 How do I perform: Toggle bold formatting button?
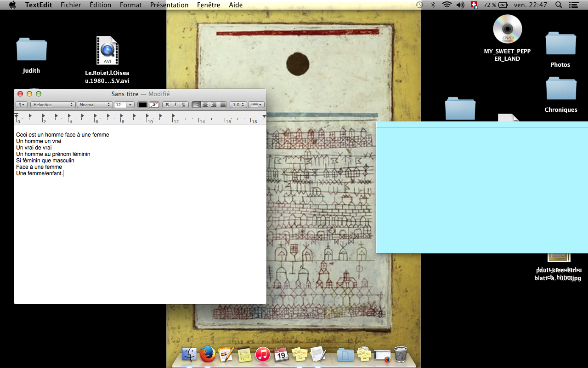pos(167,105)
